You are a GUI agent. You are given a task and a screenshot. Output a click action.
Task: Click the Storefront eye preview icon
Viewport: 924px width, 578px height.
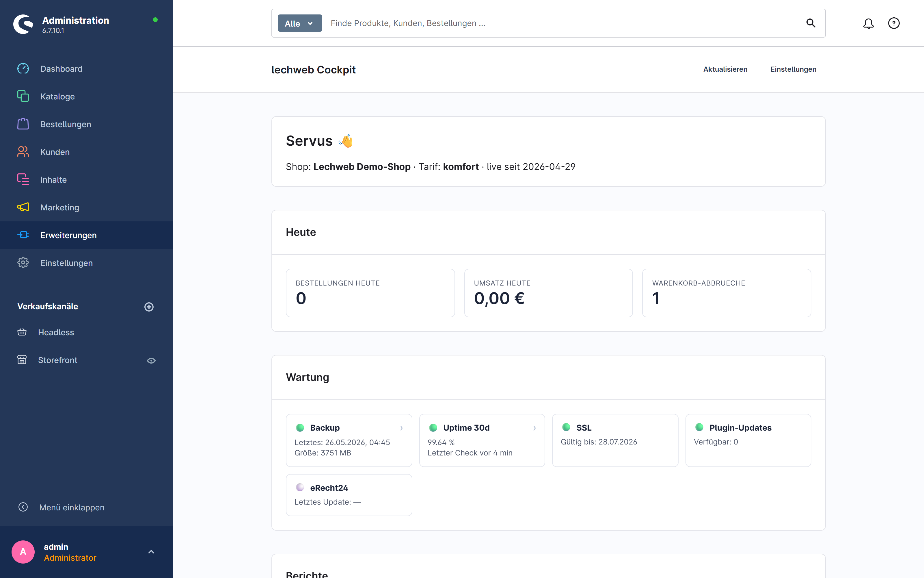151,360
